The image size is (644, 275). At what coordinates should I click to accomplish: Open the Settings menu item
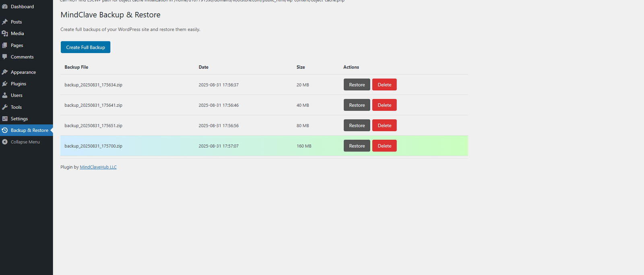pos(19,119)
